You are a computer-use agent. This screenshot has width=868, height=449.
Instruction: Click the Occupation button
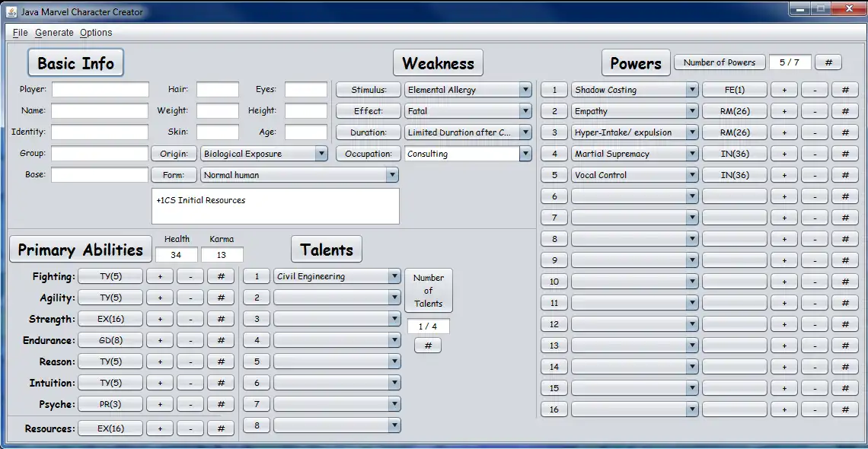pyautogui.click(x=368, y=154)
